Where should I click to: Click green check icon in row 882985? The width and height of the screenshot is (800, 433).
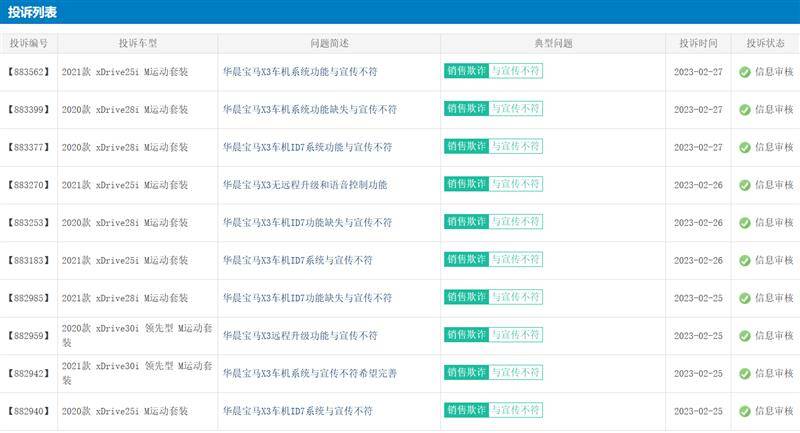point(744,298)
